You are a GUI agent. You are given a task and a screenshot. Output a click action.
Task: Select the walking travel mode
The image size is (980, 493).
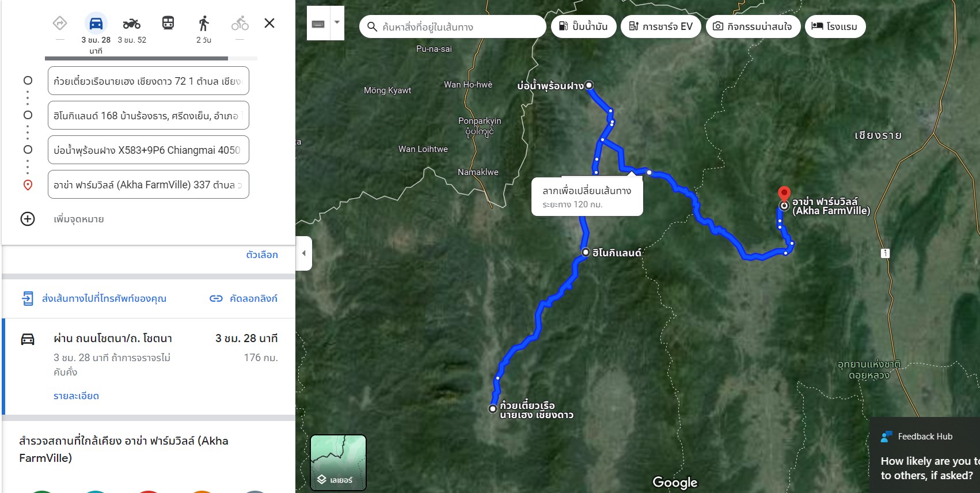click(204, 23)
